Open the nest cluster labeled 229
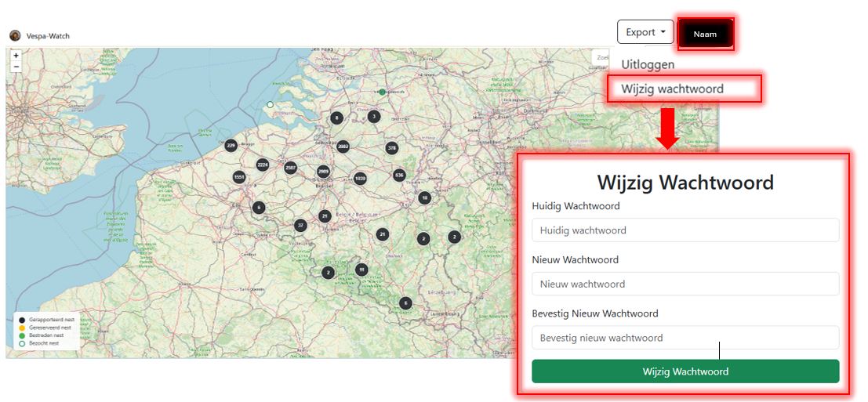 coord(231,146)
